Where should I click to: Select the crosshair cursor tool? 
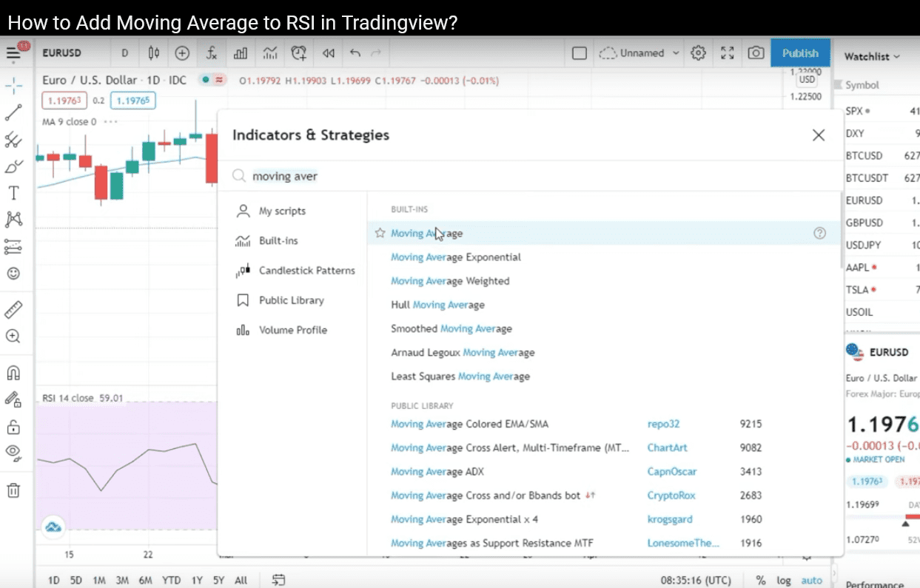(13, 86)
